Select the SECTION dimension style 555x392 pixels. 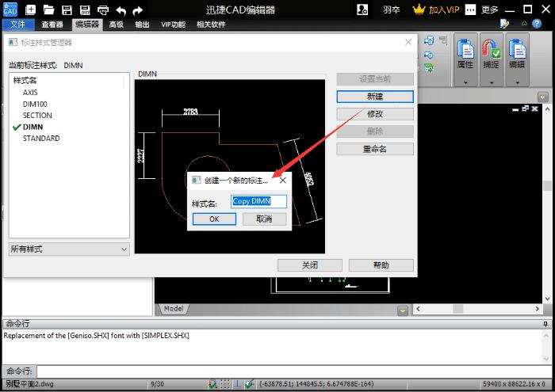click(x=37, y=116)
